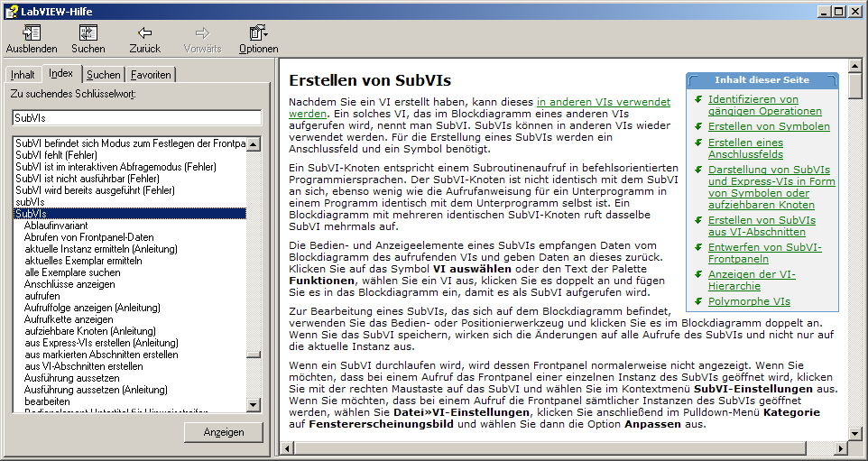Image resolution: width=868 pixels, height=461 pixels.
Task: Select 'SubVI wird bereits ausgeführt (Fehler)'
Action: pos(96,189)
